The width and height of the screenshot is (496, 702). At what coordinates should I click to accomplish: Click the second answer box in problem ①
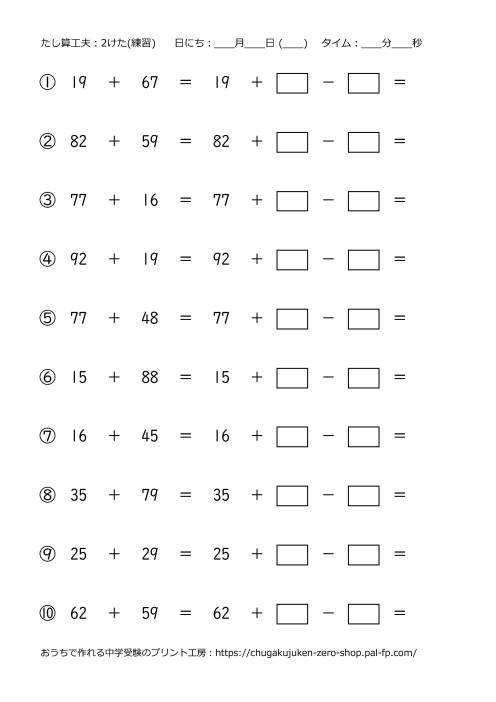coord(363,83)
